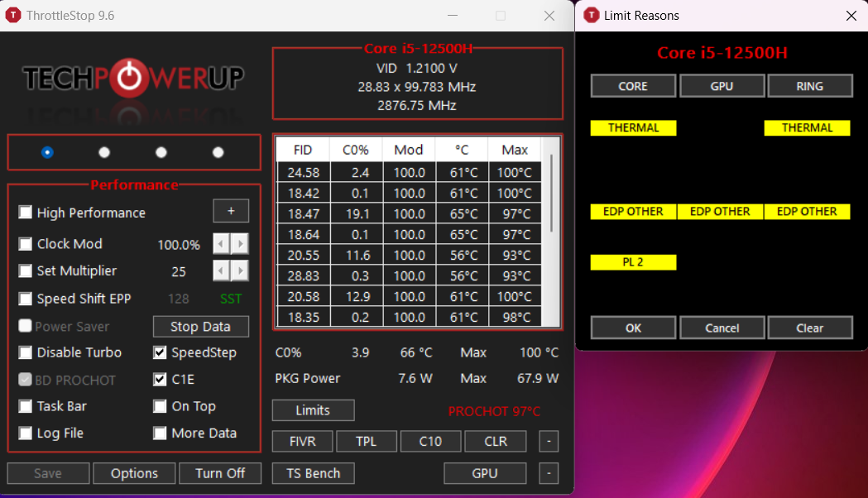Screen dimensions: 868x498
Task: Click the PL 2 limit indicator
Action: 633,262
